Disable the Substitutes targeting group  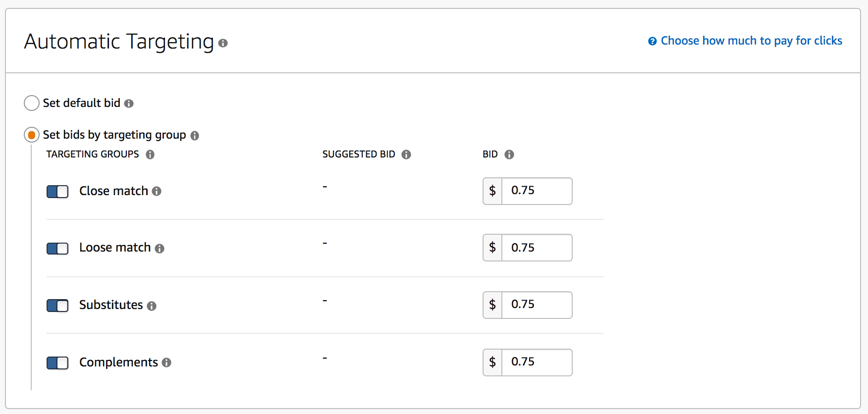coord(57,306)
